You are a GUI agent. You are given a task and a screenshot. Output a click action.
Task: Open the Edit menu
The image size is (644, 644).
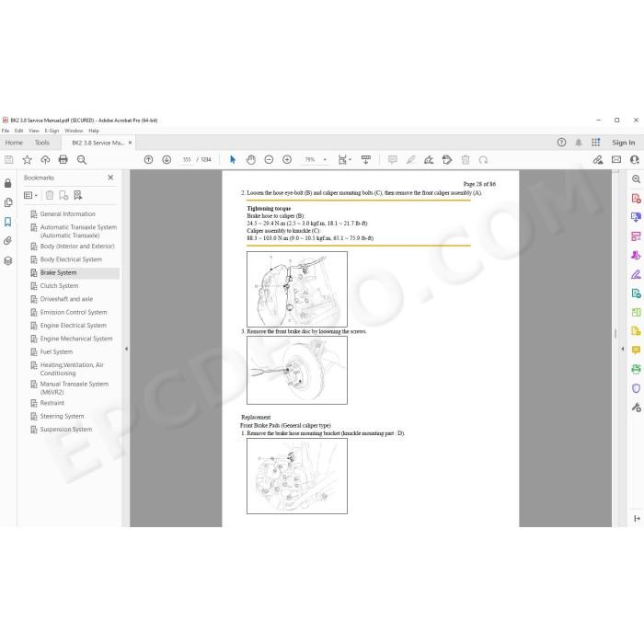point(19,131)
